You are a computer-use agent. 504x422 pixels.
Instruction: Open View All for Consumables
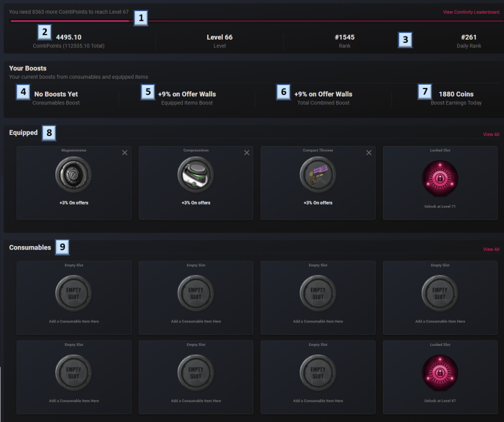click(x=491, y=249)
